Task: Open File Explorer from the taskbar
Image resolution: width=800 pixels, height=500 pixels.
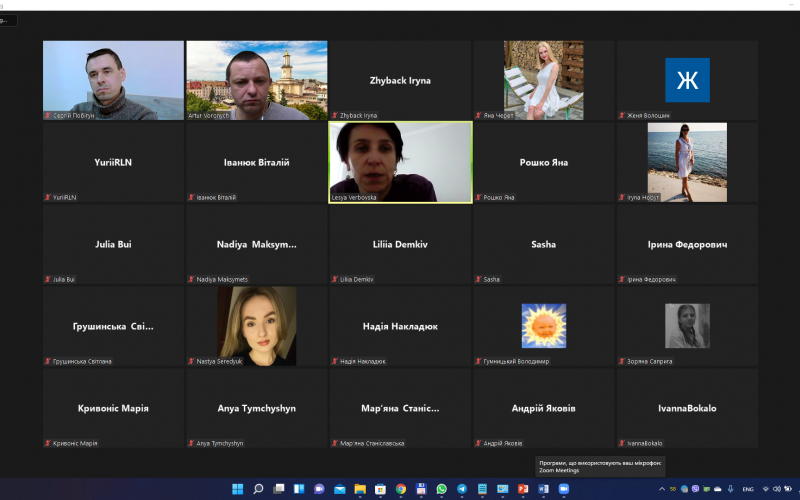Action: [360, 489]
